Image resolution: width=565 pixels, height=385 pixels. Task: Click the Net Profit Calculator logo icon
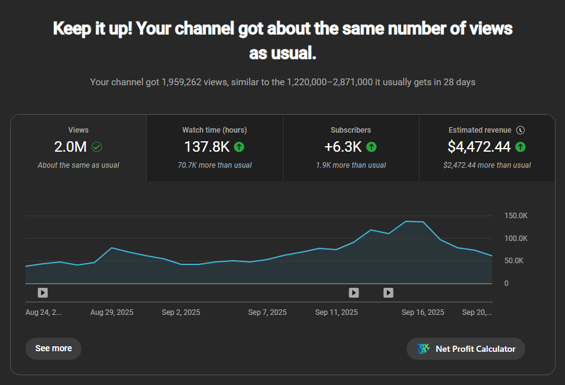click(423, 349)
